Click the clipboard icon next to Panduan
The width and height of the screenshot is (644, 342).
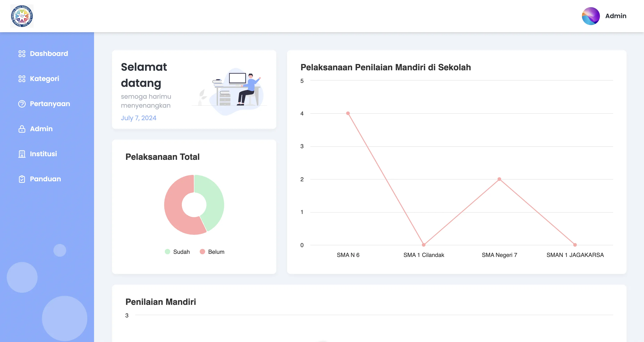coord(22,179)
